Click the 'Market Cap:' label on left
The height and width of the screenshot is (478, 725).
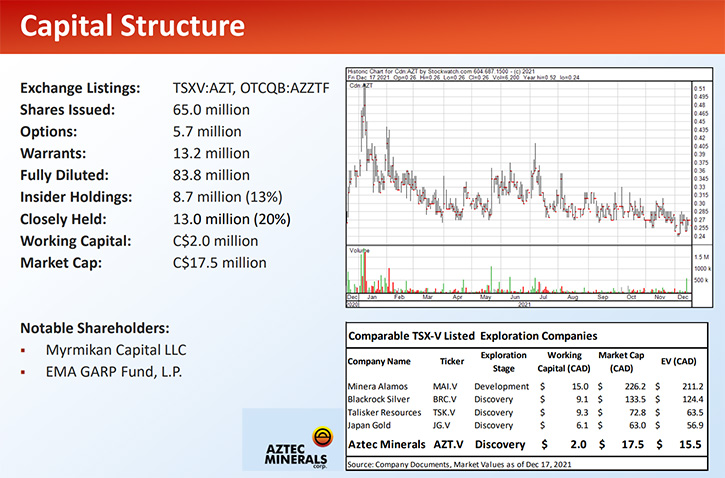point(61,263)
